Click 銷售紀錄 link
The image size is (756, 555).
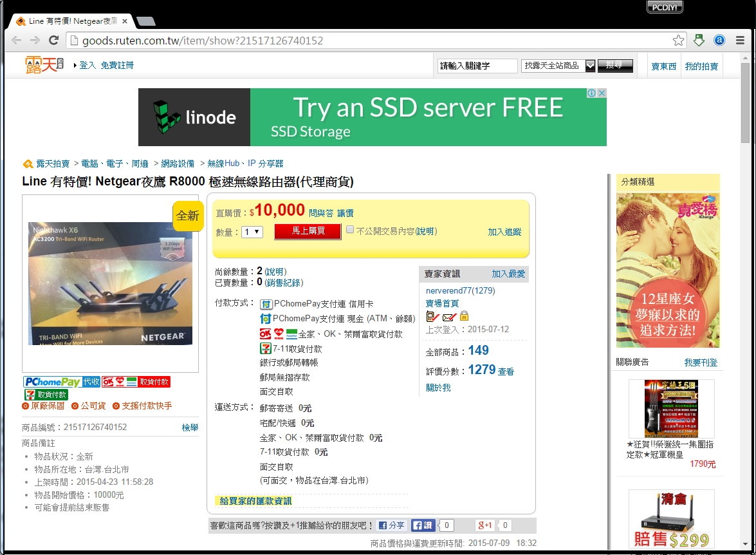pyautogui.click(x=283, y=283)
